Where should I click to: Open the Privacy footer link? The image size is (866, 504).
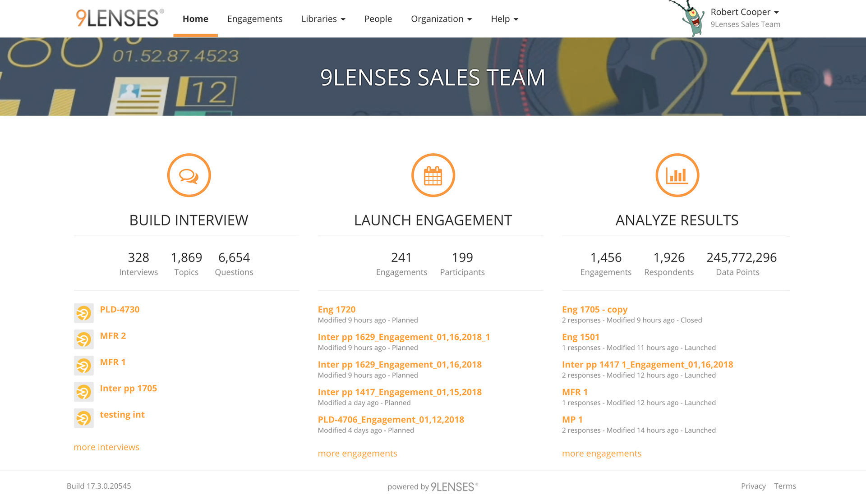(x=753, y=486)
